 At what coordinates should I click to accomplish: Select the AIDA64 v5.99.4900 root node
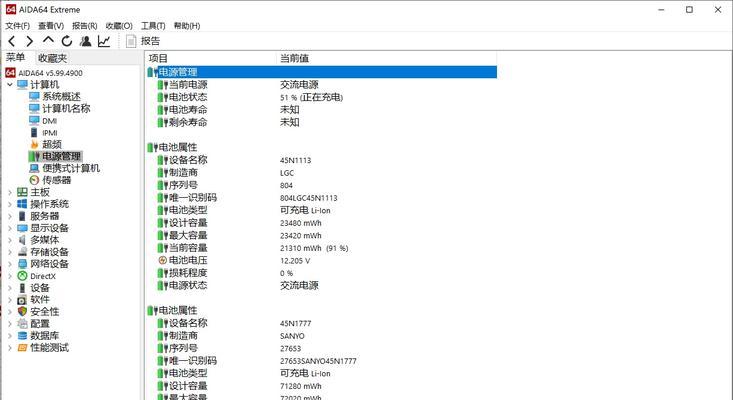44,73
